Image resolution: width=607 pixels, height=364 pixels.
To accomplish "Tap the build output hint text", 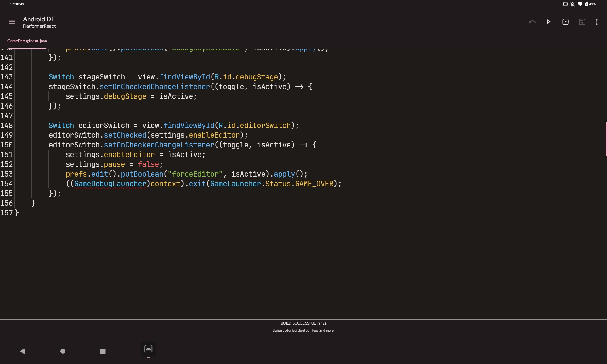I will 303,331.
